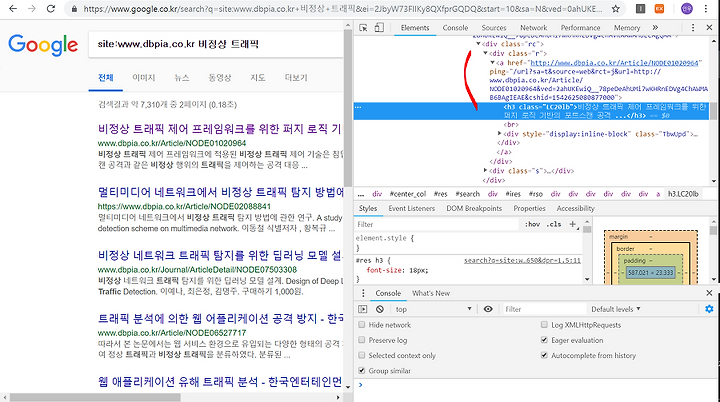Open the orange EX extension icon
This screenshot has width=720, height=402.
point(659,8)
